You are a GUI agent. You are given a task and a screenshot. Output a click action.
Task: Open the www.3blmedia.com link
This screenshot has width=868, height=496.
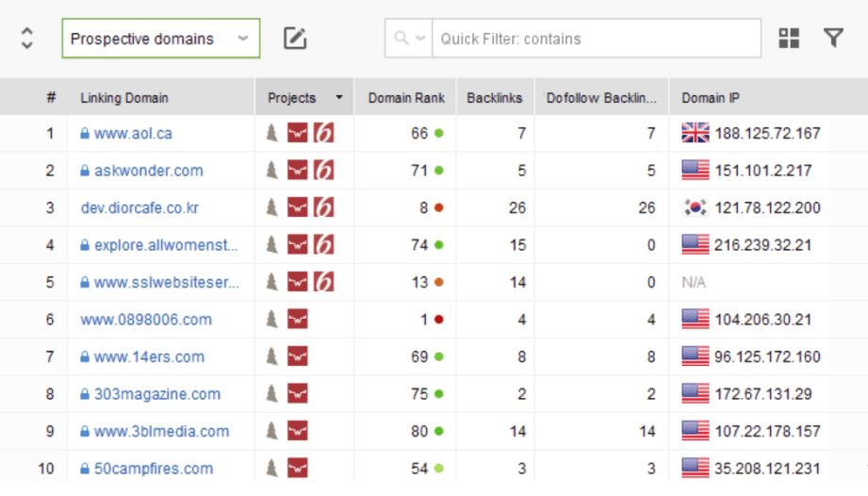(162, 431)
